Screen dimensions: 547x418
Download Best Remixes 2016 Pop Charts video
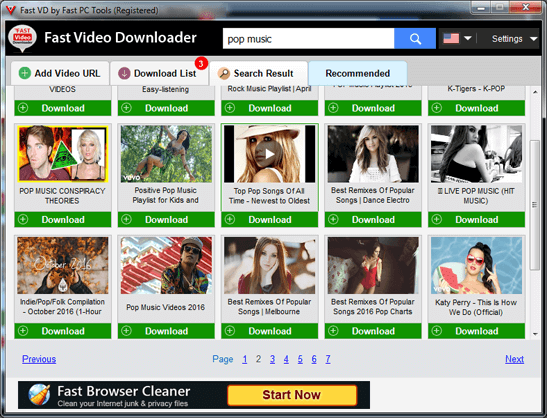pyautogui.click(x=373, y=331)
